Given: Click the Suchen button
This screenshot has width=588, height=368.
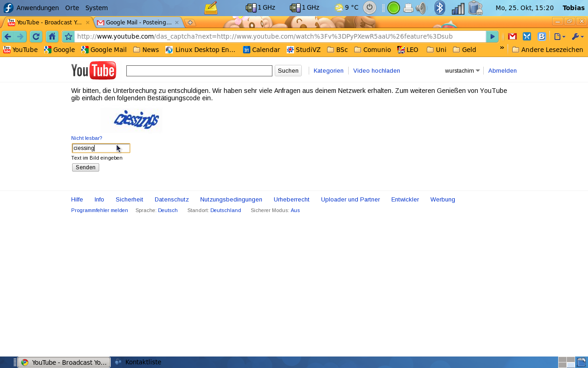Looking at the screenshot, I should [x=288, y=70].
